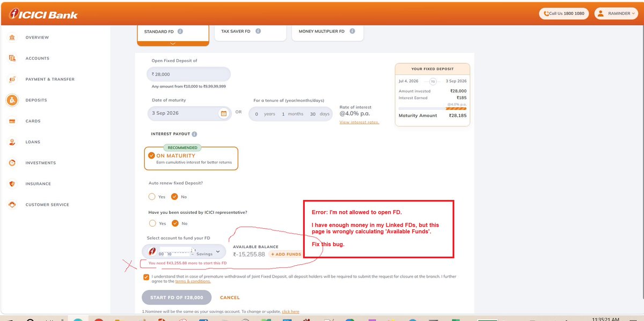The height and width of the screenshot is (321, 644).
Task: Switch to the Money Multiplier FD tab
Action: coord(327,32)
